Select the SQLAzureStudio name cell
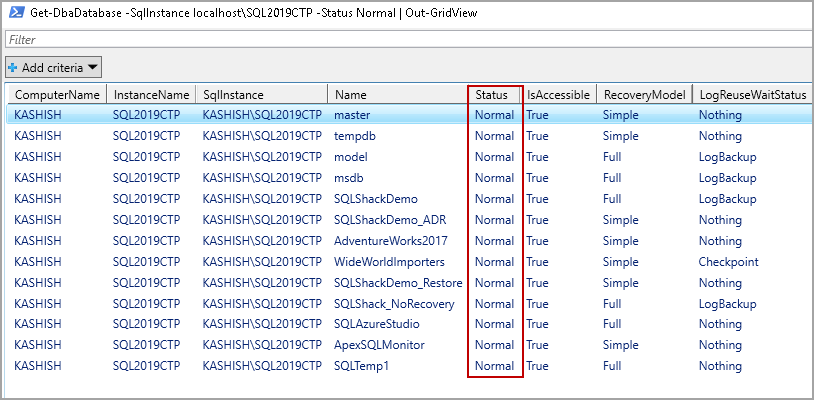The height and width of the screenshot is (400, 814). 377,324
